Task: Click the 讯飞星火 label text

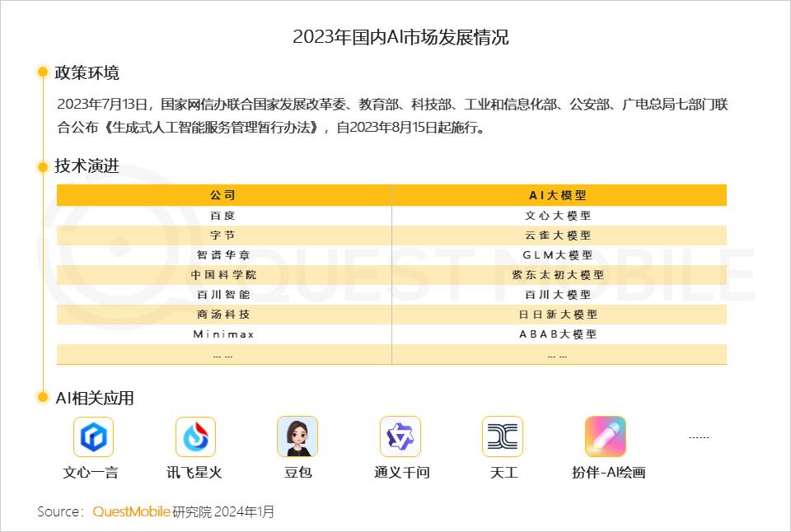Action: 194,473
